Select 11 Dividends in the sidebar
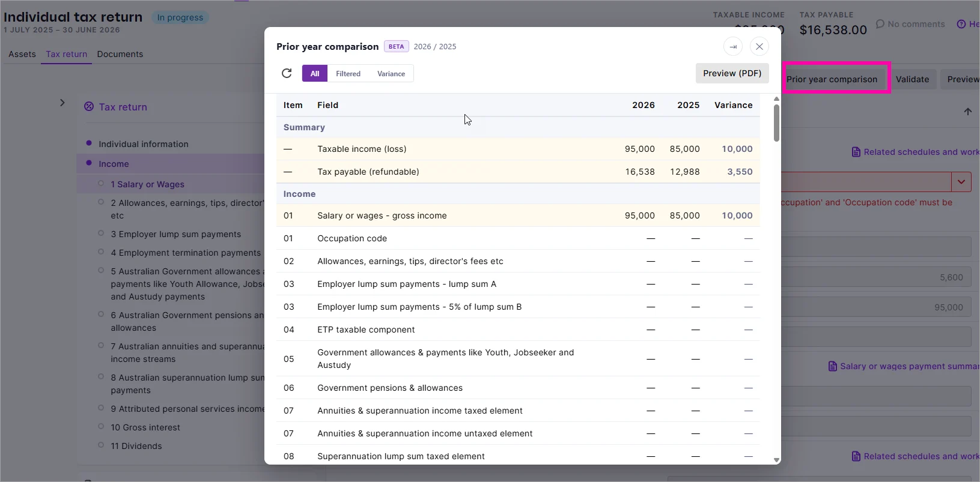Screen dimensions: 980x482 pyautogui.click(x=136, y=446)
